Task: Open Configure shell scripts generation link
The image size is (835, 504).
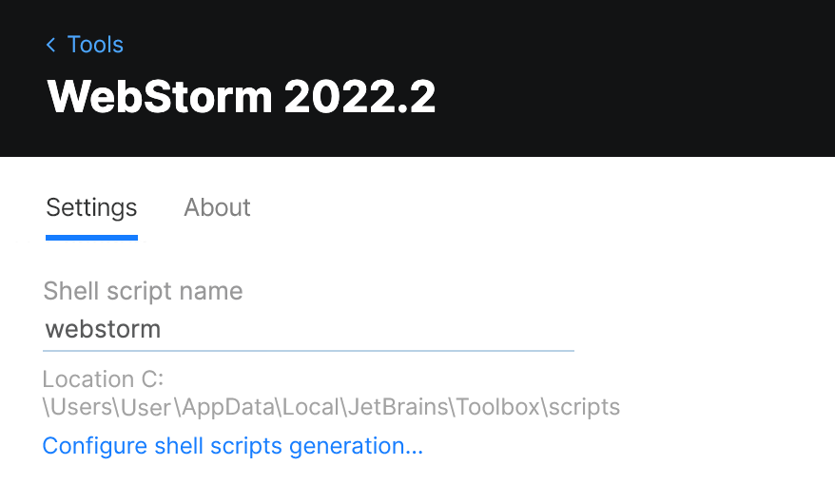Action: [x=233, y=446]
